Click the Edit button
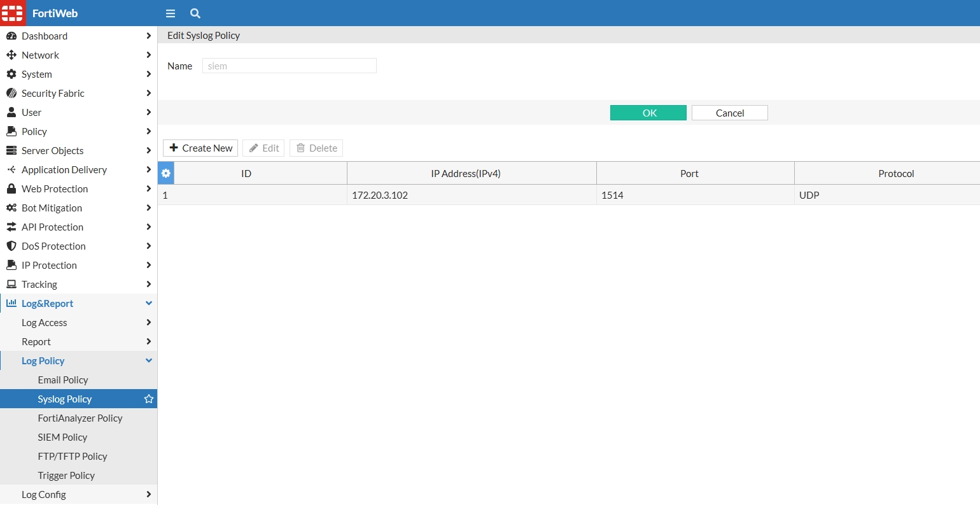The height and width of the screenshot is (505, 980). [263, 148]
